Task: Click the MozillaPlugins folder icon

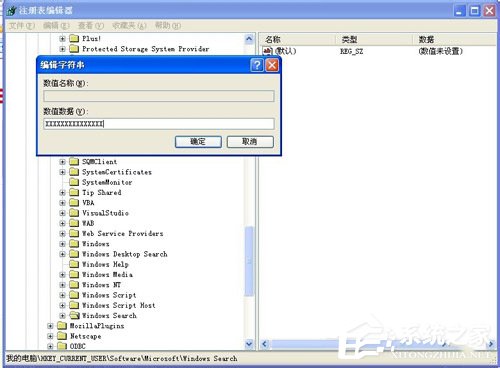Action: coord(62,326)
